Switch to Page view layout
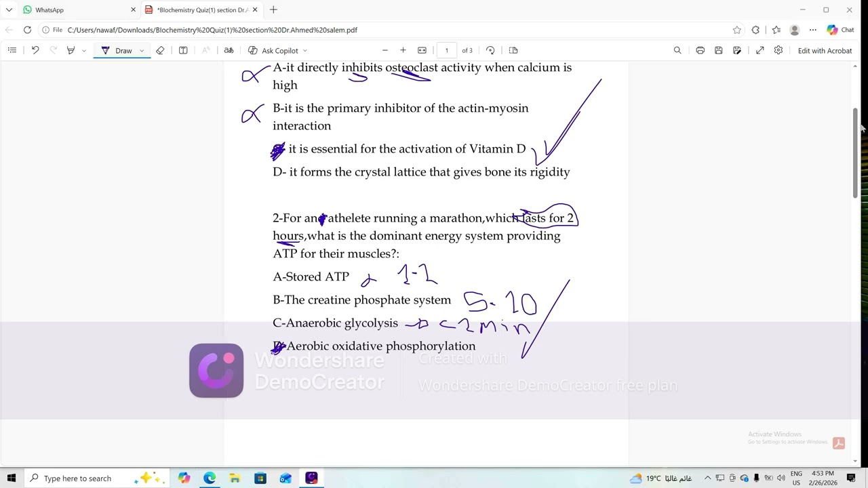The image size is (868, 488). [513, 50]
